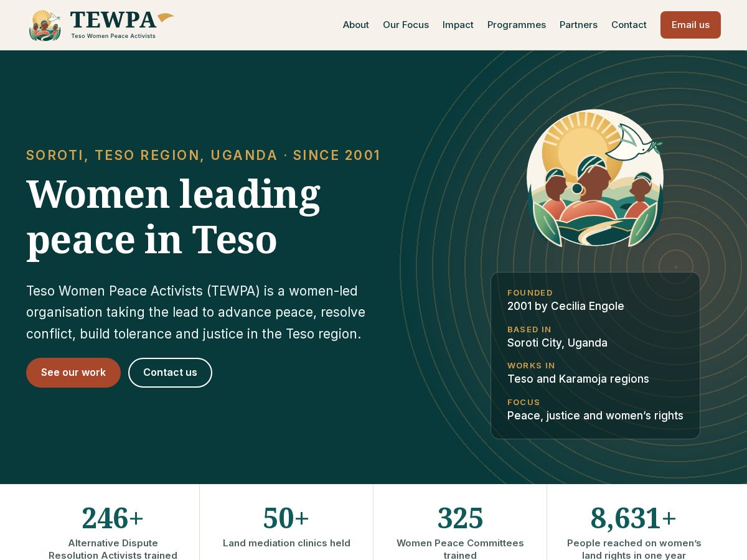The image size is (747, 560).
Task: Click the WORKS IN label
Action: 531,366
